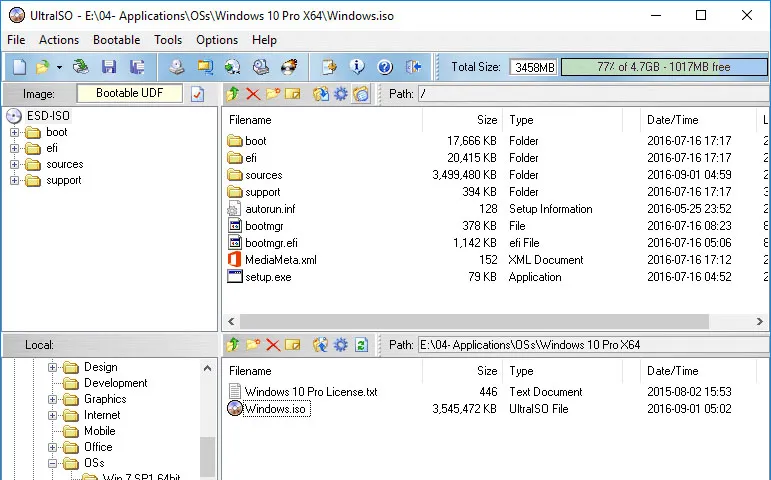Screen dimensions: 771x480
Task: Click the Save floppy disk icon
Action: [x=109, y=67]
